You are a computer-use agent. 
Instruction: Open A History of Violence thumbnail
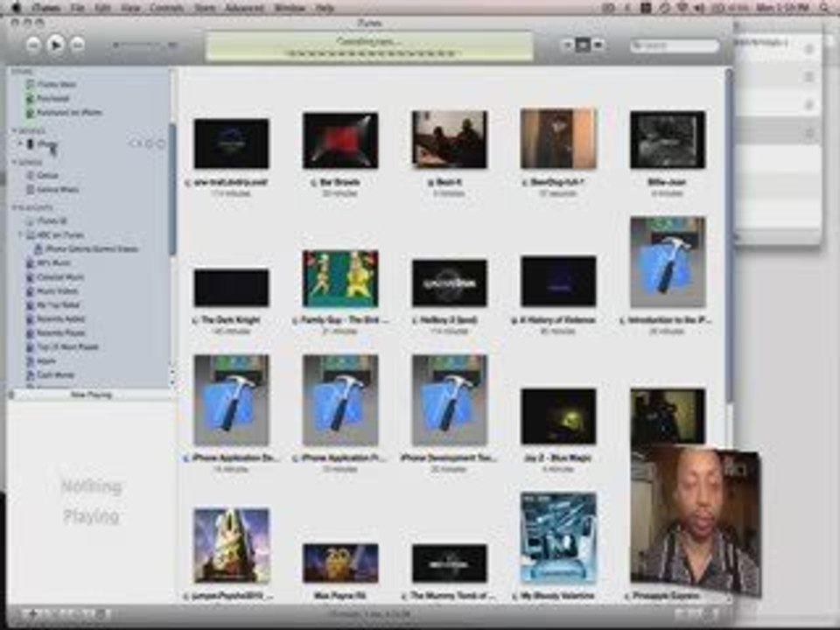(558, 281)
